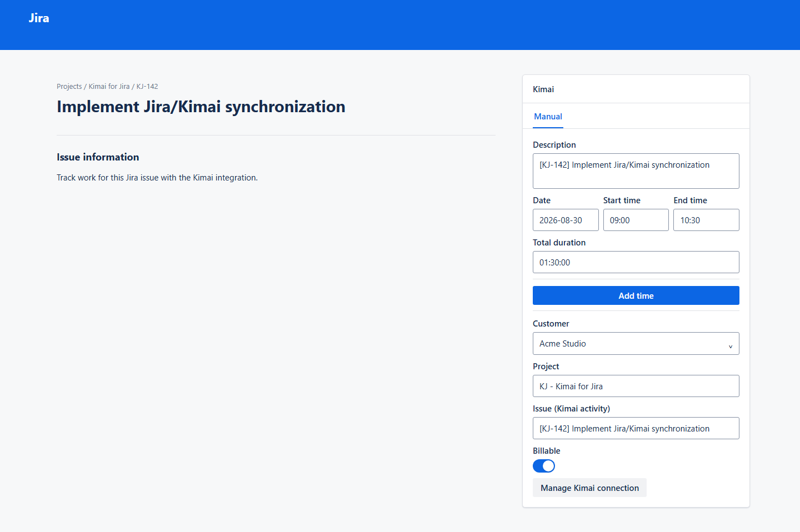Viewport: 800px width, 532px height.
Task: Click the Date field showing 2026-08-30
Action: click(566, 220)
